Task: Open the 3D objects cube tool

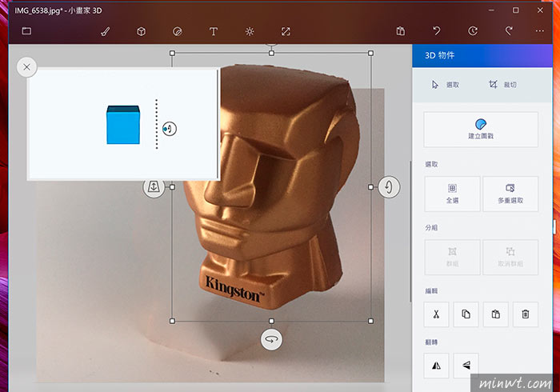Action: (x=141, y=32)
